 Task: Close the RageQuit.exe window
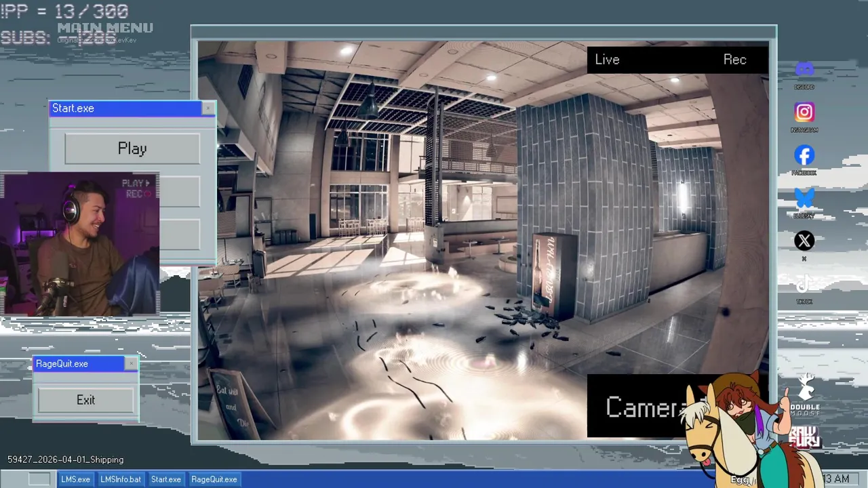131,364
